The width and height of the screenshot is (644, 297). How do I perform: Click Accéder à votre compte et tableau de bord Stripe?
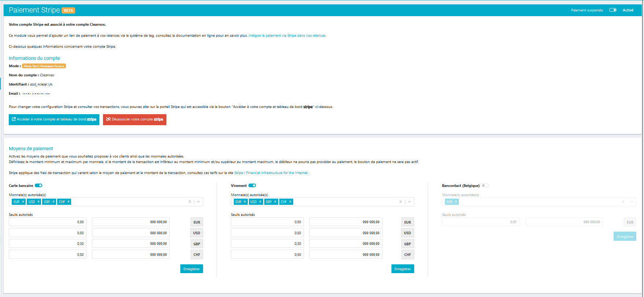[54, 120]
